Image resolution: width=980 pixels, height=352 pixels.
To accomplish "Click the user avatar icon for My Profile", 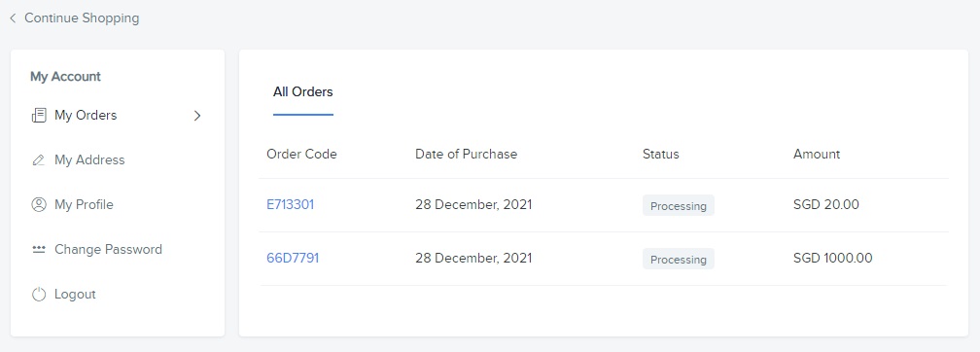I will (x=39, y=204).
